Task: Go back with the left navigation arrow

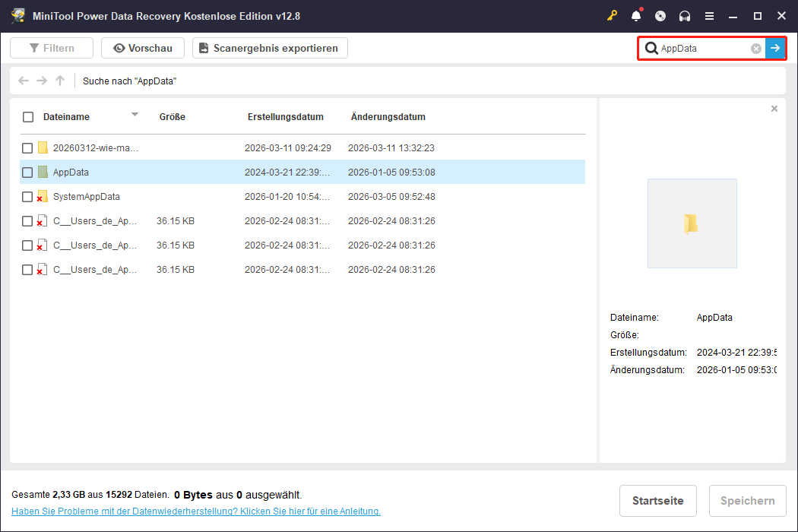Action: coord(23,80)
